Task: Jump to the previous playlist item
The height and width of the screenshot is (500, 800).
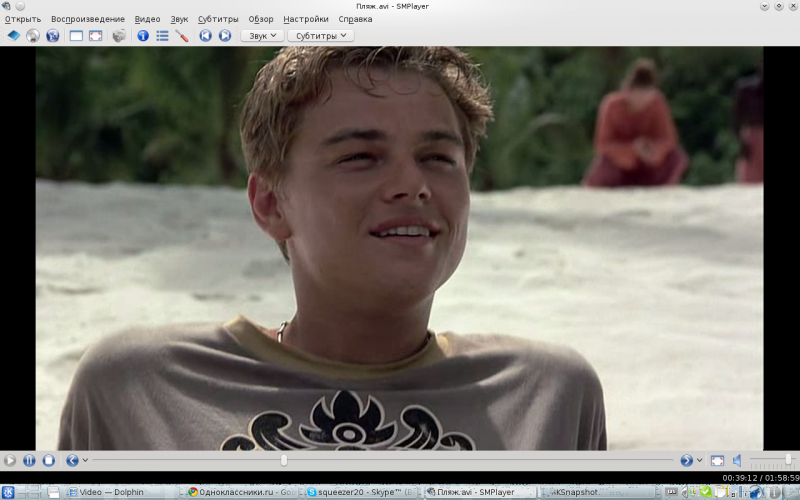Action: (x=205, y=36)
